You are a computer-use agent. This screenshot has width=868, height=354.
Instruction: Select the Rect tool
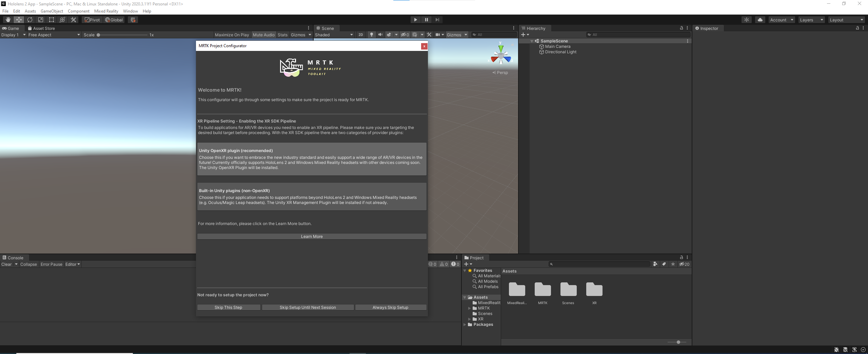51,20
